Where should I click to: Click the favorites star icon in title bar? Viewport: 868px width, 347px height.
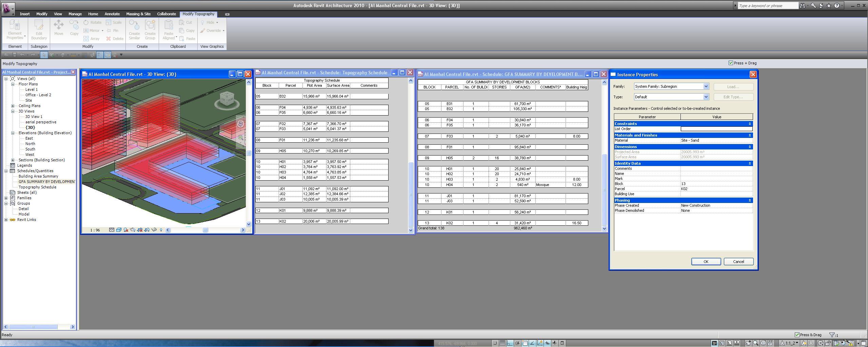tap(829, 5)
